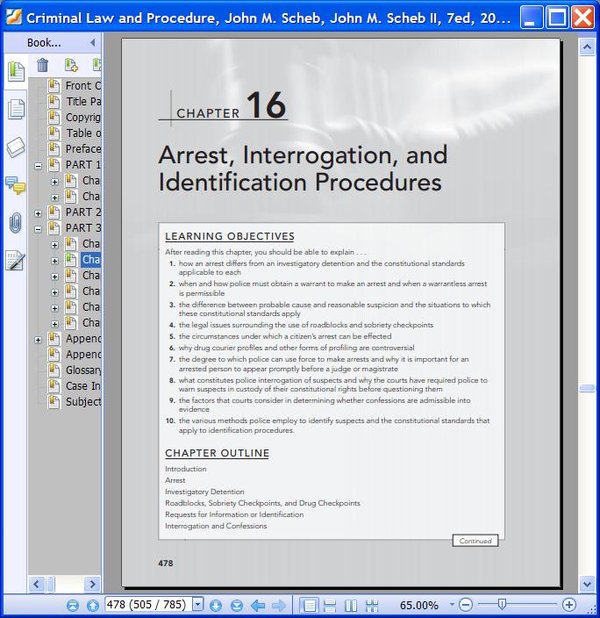Viewport: 600px width, 618px height.
Task: Open the Layers panel icon
Action: [15, 147]
